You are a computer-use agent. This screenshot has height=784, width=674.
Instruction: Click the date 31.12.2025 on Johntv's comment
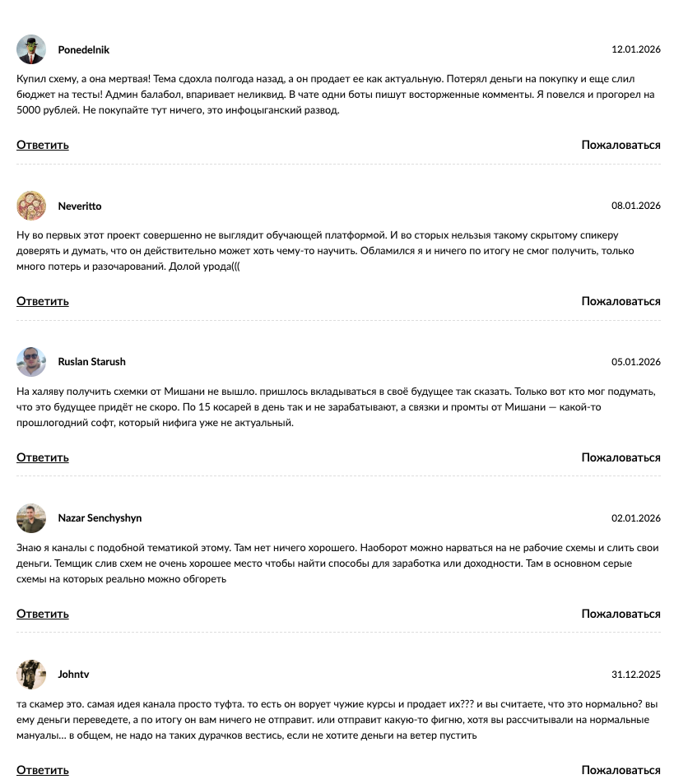pos(635,675)
